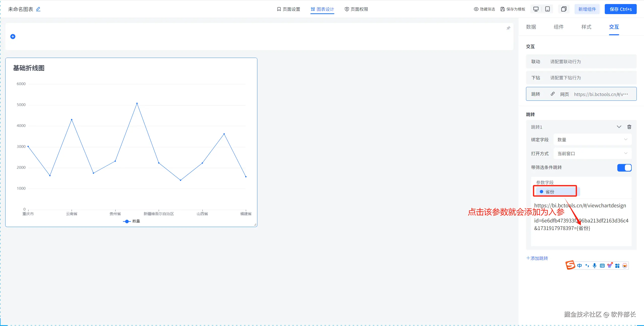
Task: Switch to desktop monitor preview icon
Action: [x=536, y=9]
